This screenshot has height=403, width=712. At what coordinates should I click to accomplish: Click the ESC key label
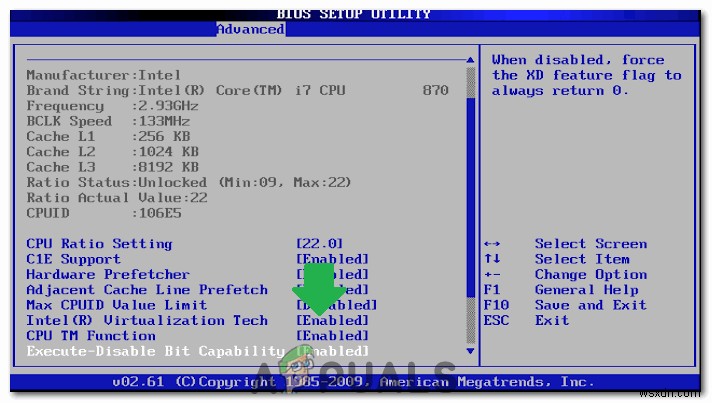tap(496, 320)
